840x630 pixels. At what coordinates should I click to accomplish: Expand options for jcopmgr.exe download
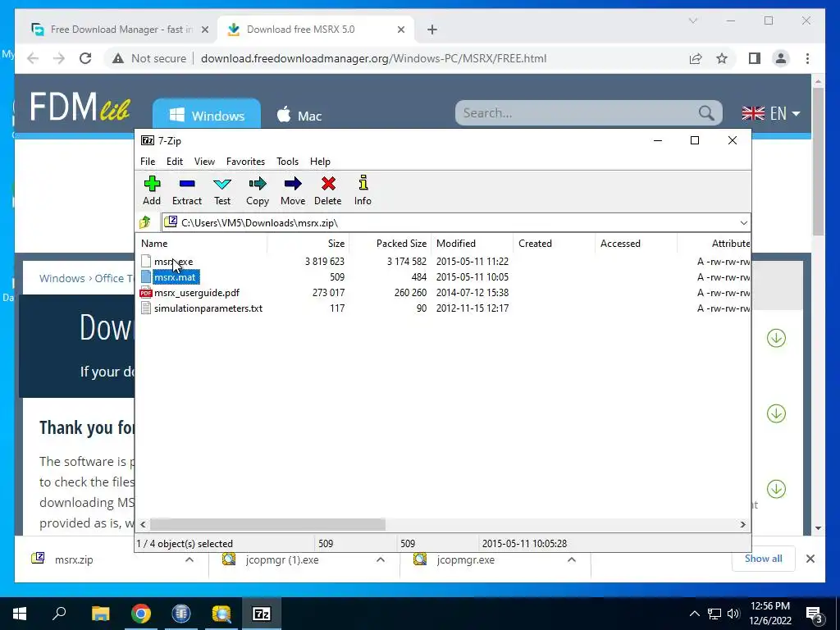572,559
